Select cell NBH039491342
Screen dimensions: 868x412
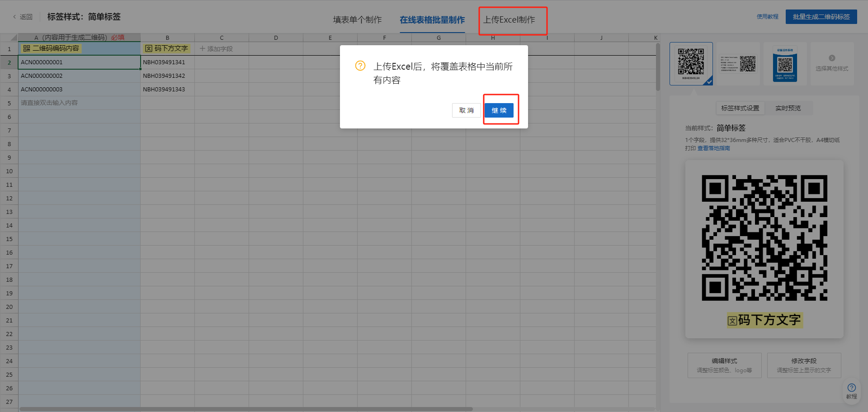[167, 76]
